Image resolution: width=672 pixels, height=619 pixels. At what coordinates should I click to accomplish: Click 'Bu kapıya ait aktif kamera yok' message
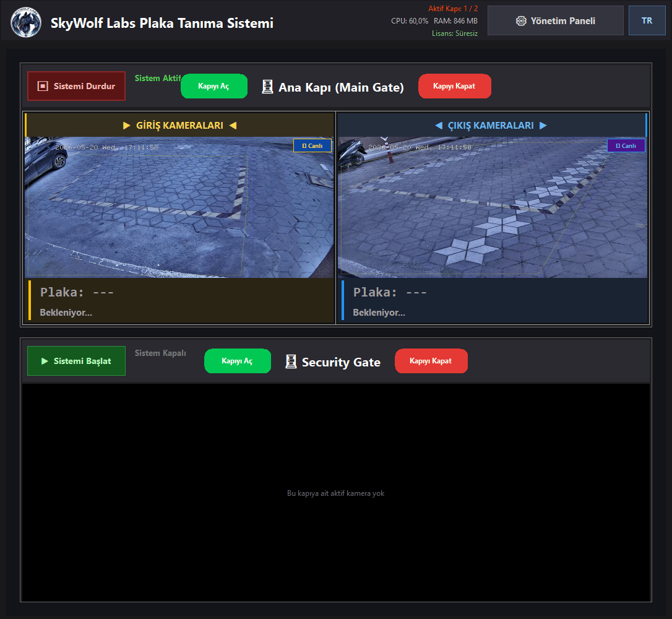(335, 493)
